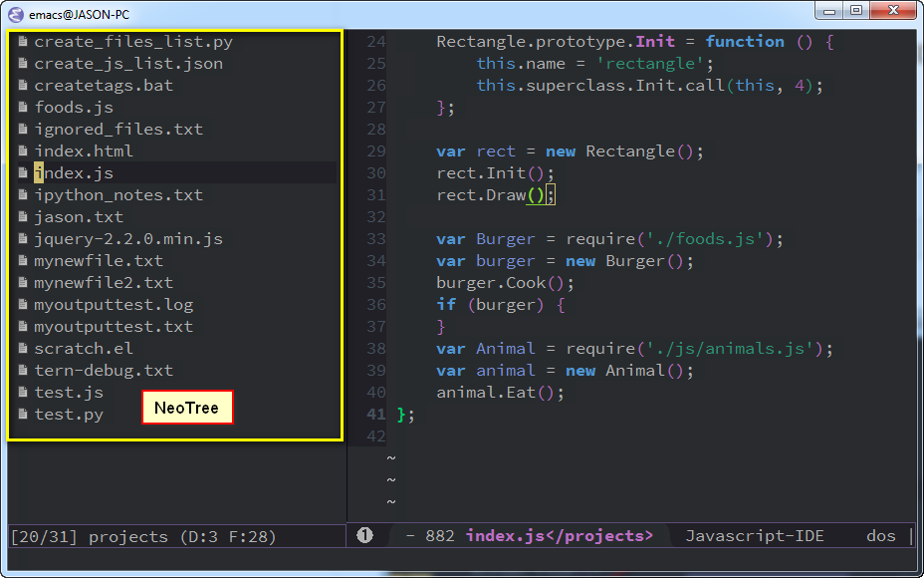This screenshot has height=578, width=924.
Task: Select ignored_files.txt entry
Action: [118, 130]
